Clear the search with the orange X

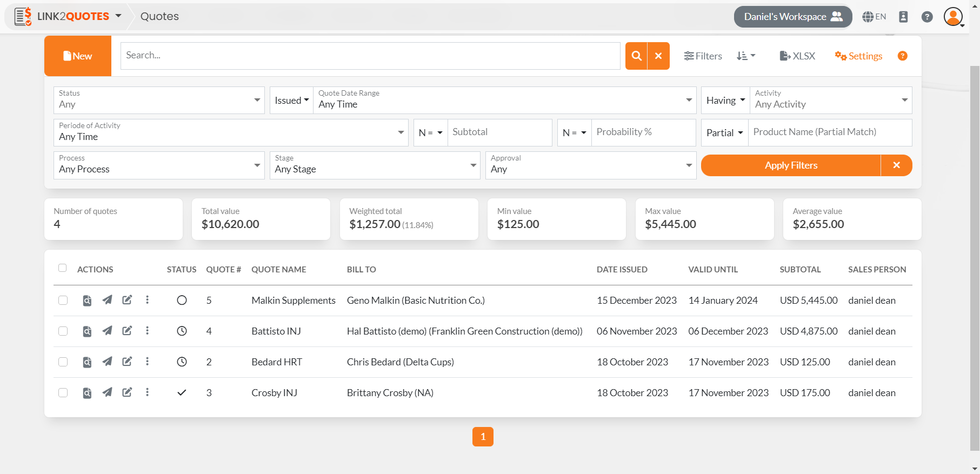point(658,56)
